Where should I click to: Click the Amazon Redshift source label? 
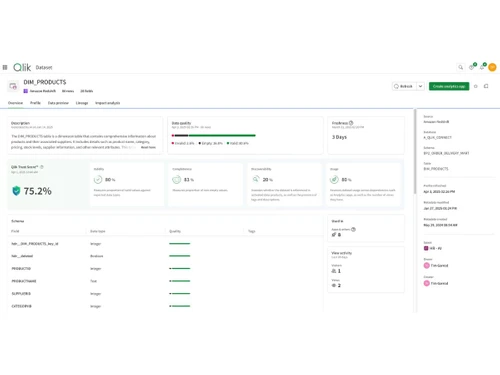pos(43,91)
